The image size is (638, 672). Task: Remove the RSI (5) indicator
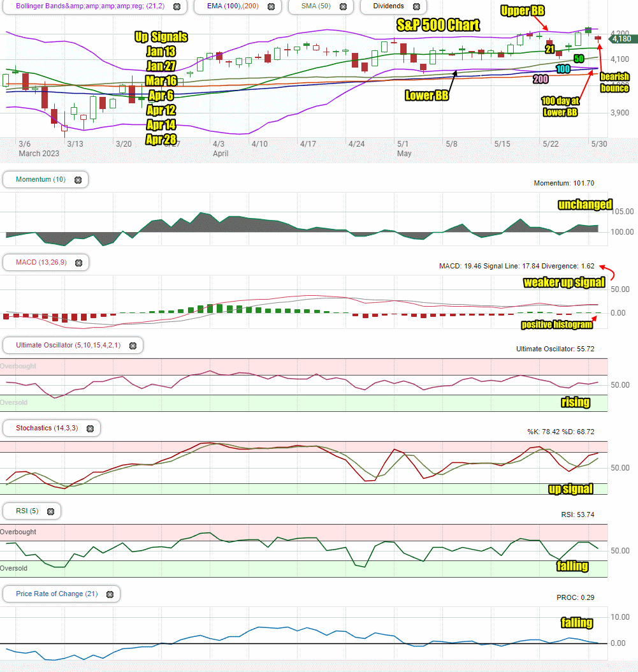[50, 512]
